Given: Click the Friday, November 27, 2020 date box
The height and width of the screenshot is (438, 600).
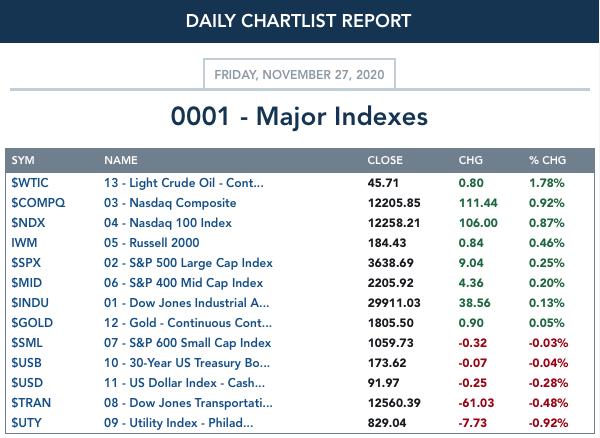Looking at the screenshot, I should (299, 74).
